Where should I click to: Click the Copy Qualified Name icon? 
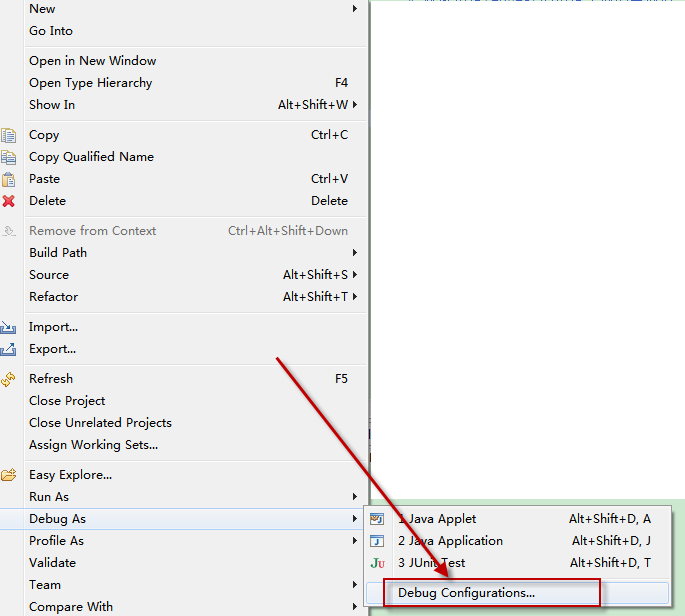(x=8, y=157)
